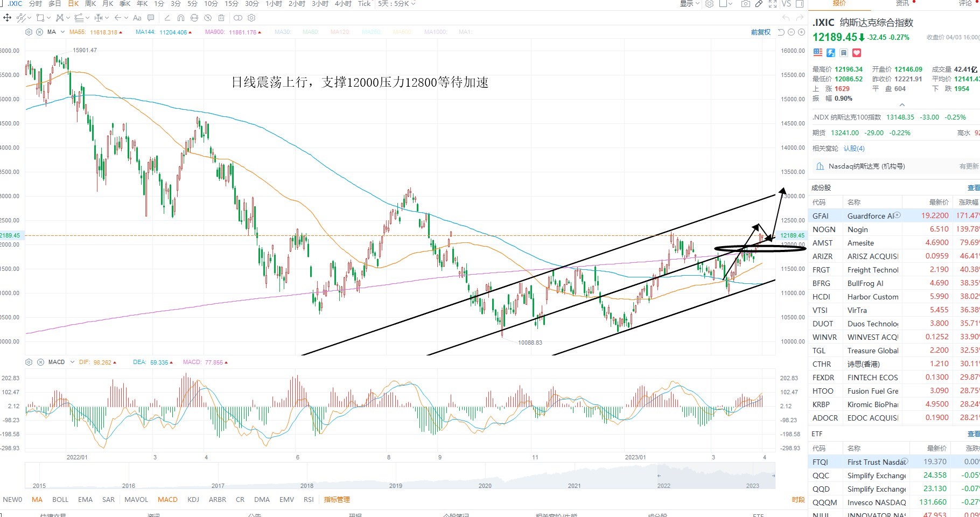This screenshot has height=517, width=980.
Task: Pick the text annotation Aa tool
Action: click(137, 18)
